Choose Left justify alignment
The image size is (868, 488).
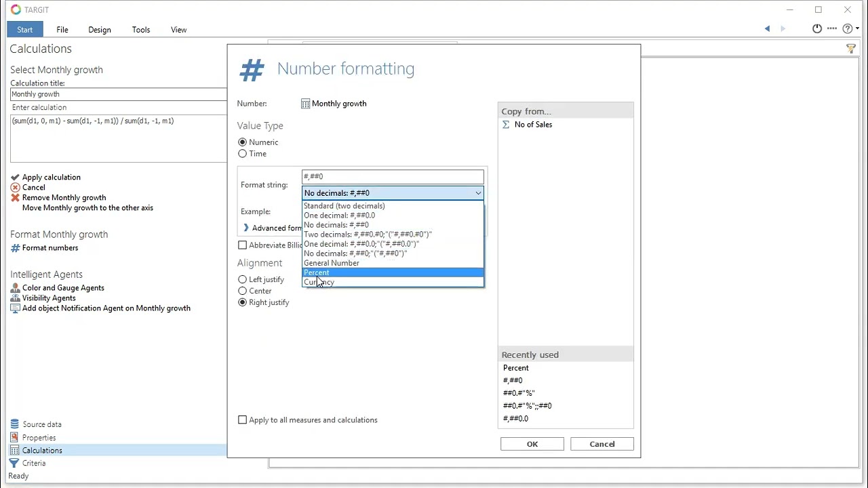tap(242, 279)
